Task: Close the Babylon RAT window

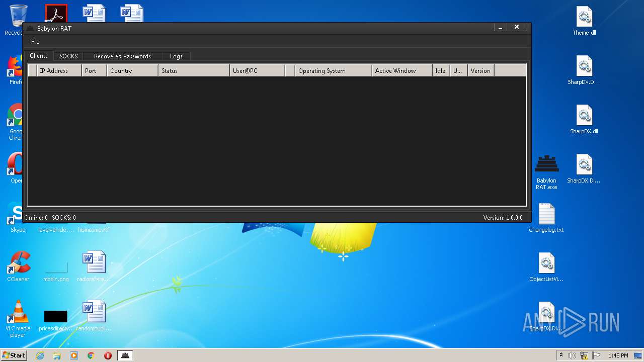Action: tap(517, 27)
